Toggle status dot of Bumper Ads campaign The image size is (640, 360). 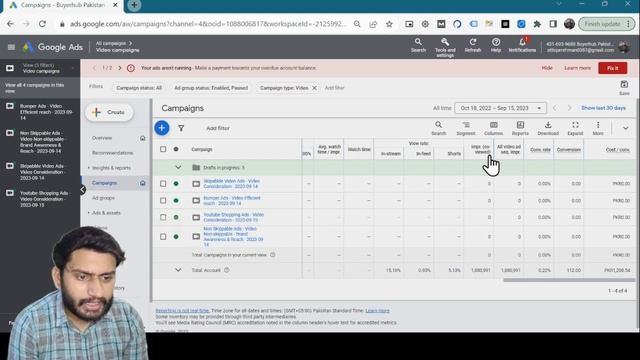pyautogui.click(x=176, y=200)
